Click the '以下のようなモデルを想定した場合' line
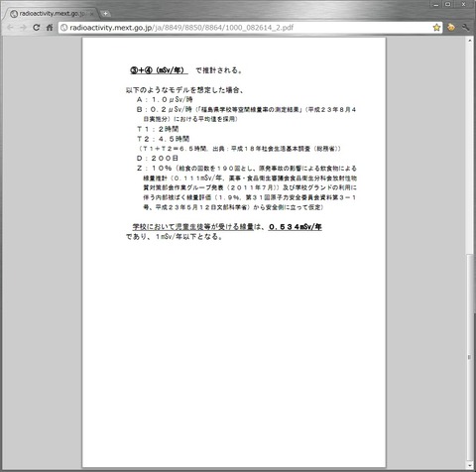Viewport: 476px width, 472px height. pos(185,90)
